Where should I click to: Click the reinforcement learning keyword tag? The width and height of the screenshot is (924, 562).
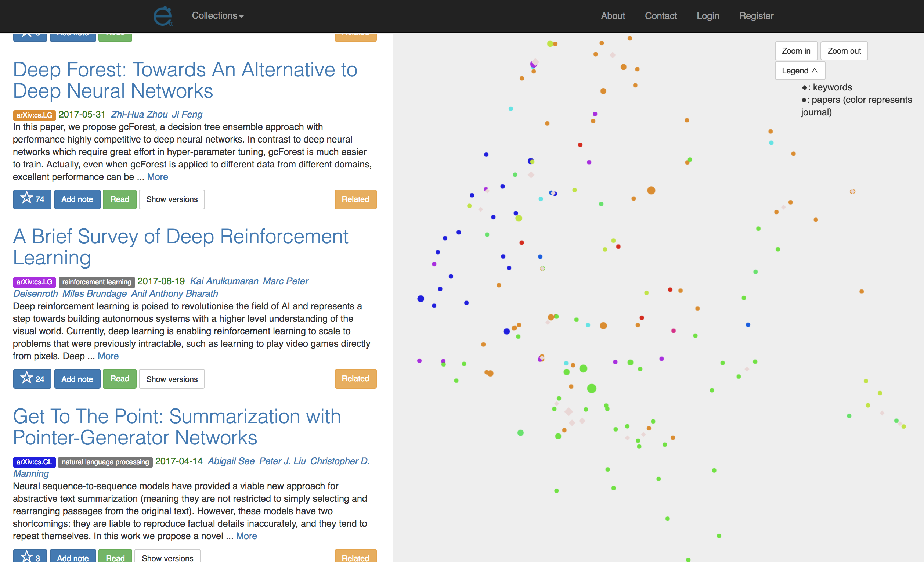96,282
